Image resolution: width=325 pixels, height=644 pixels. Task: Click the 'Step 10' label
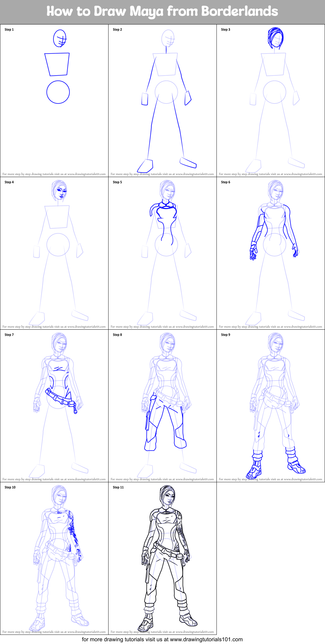coord(10,487)
